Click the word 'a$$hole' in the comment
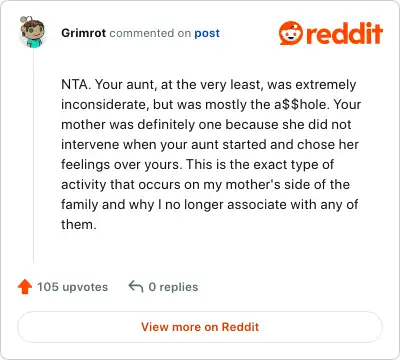This screenshot has height=360, width=400. [302, 104]
